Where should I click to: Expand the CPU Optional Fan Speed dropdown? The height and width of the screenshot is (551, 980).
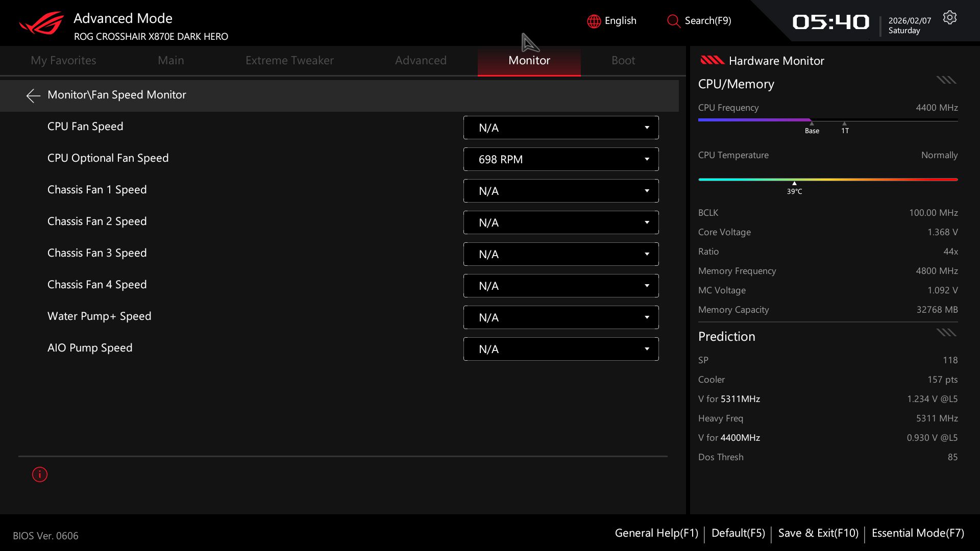click(x=560, y=159)
